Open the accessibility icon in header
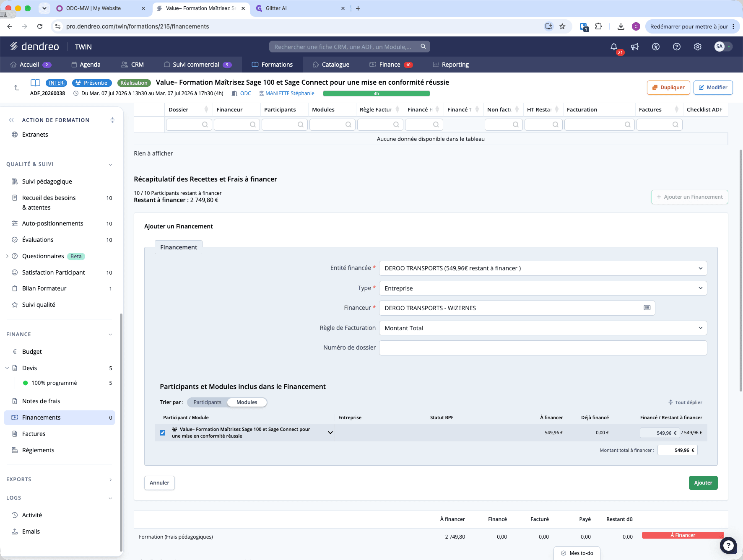Screen dimensions: 743x560 tap(656, 47)
